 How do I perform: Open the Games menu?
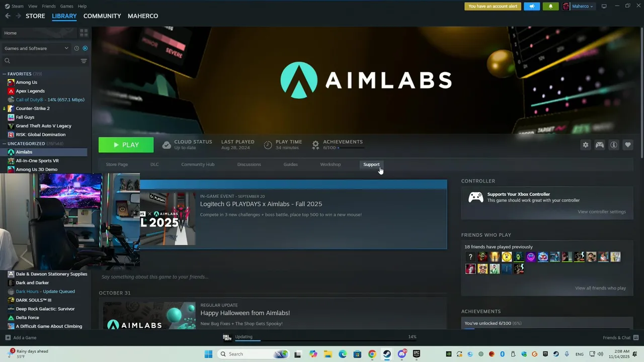click(66, 6)
